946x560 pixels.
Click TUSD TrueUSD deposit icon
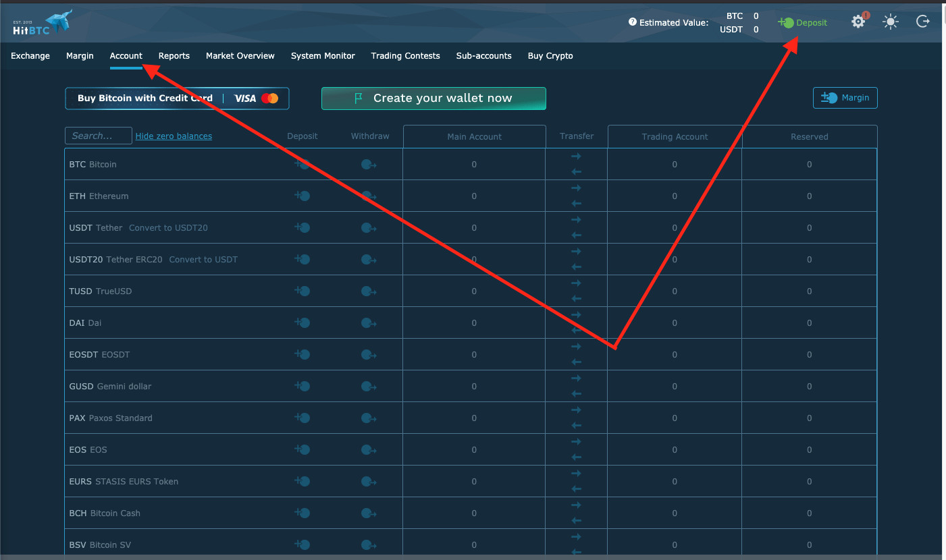coord(302,291)
